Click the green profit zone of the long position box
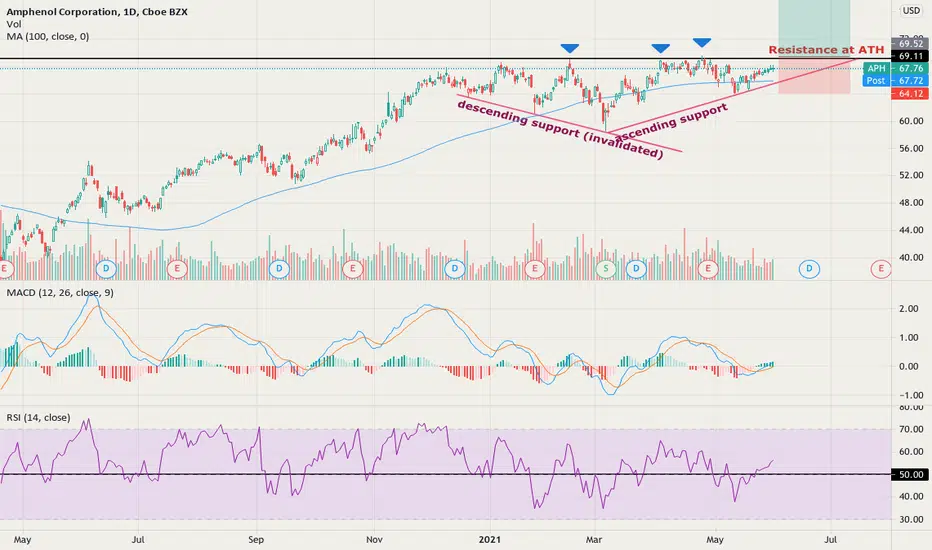The height and width of the screenshot is (550, 932). (x=814, y=29)
